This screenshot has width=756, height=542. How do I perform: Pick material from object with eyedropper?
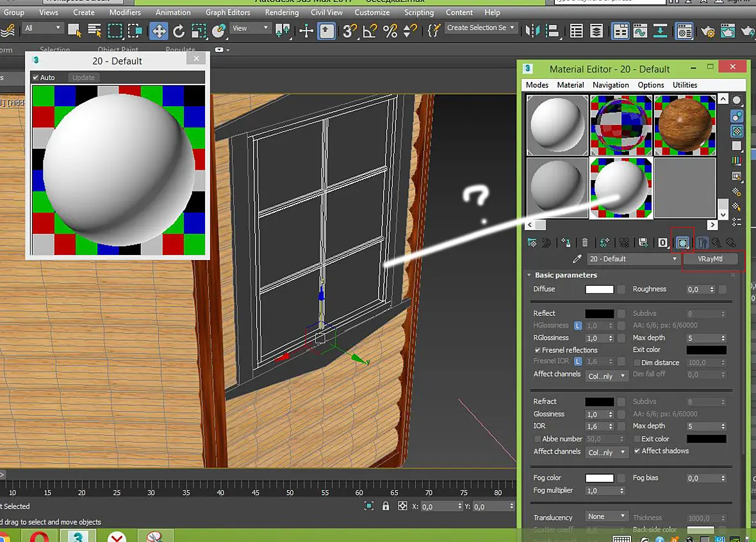577,259
